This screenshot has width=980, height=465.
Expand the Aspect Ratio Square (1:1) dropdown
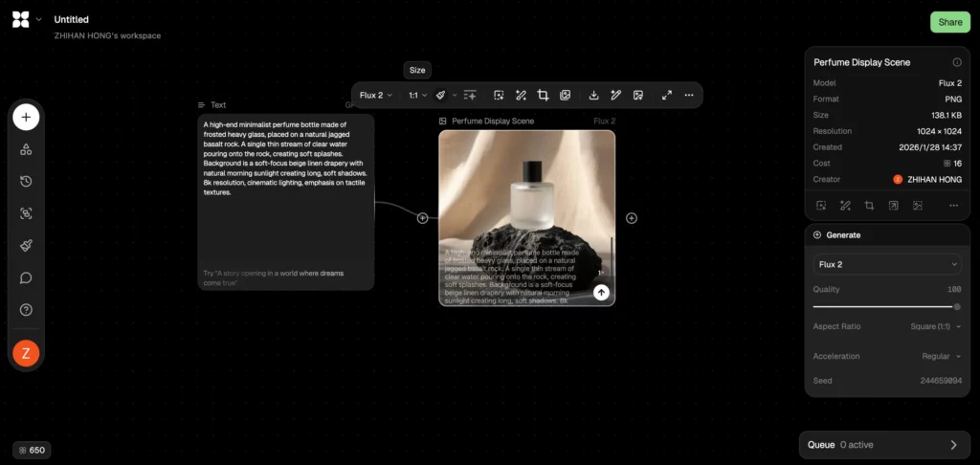click(936, 326)
